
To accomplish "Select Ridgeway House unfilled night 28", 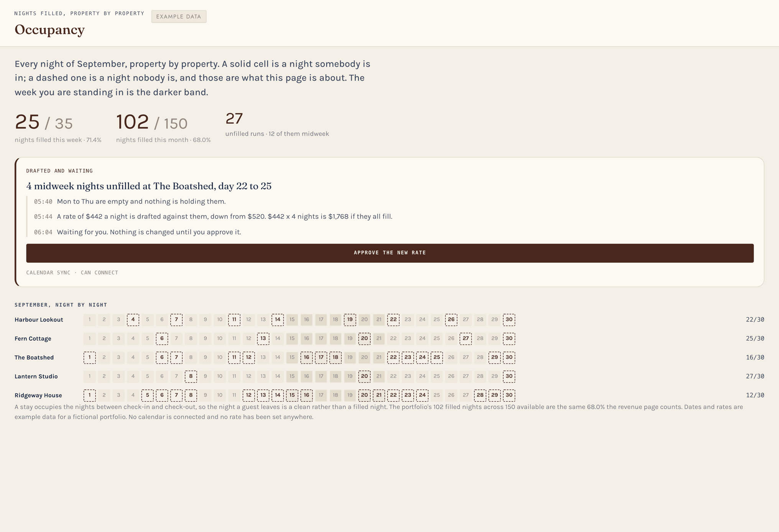I will (480, 395).
